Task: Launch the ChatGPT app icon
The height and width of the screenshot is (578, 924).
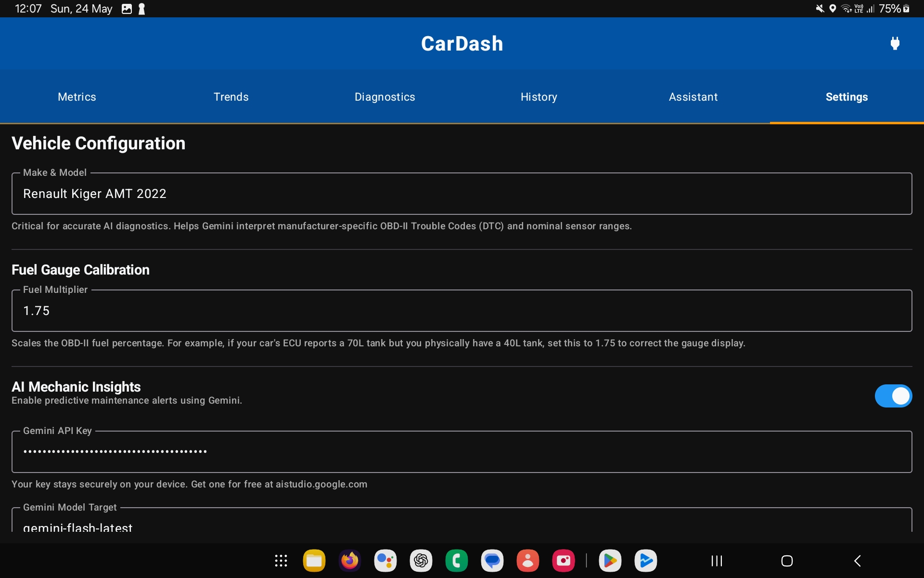Action: tap(421, 561)
